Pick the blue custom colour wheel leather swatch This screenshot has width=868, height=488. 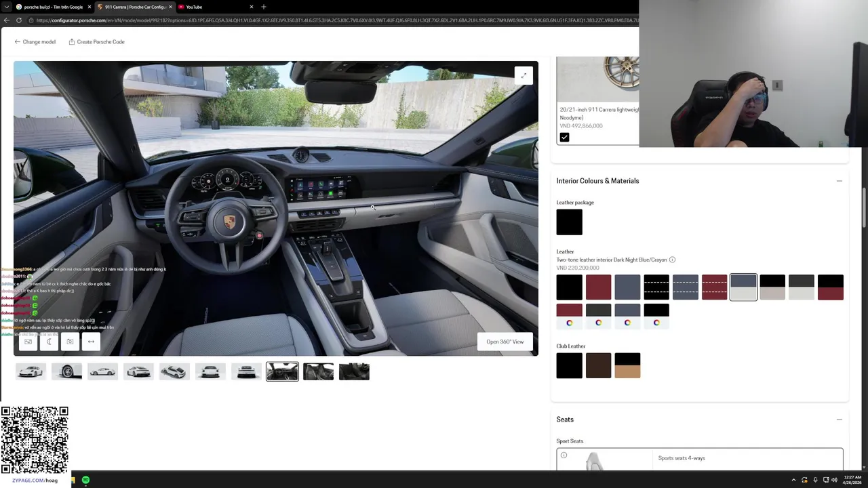click(627, 317)
